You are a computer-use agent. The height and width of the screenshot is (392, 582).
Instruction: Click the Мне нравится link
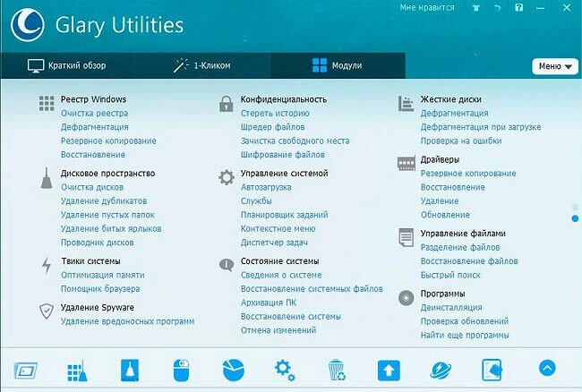coord(427,7)
